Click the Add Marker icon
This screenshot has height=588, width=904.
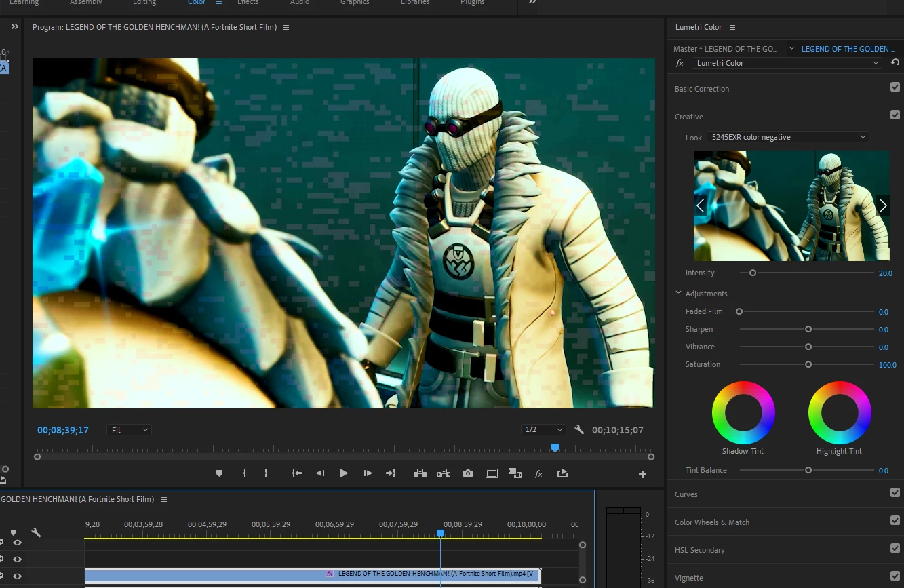pyautogui.click(x=219, y=473)
